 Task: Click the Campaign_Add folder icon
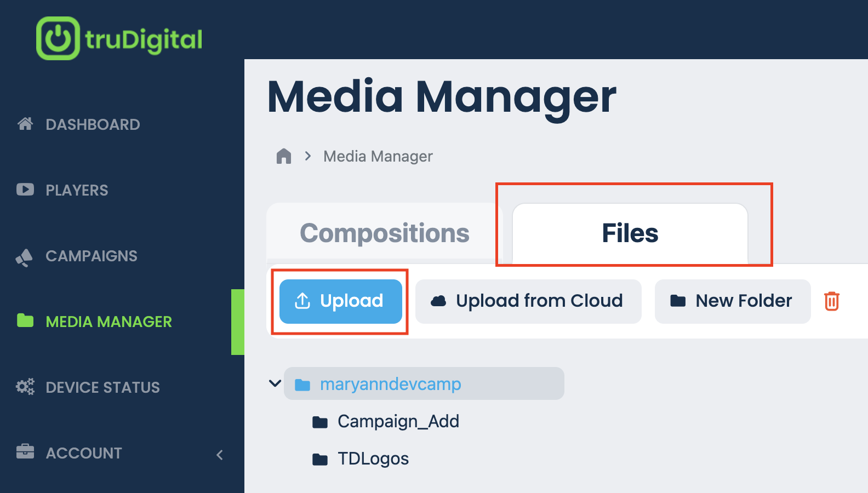(320, 422)
